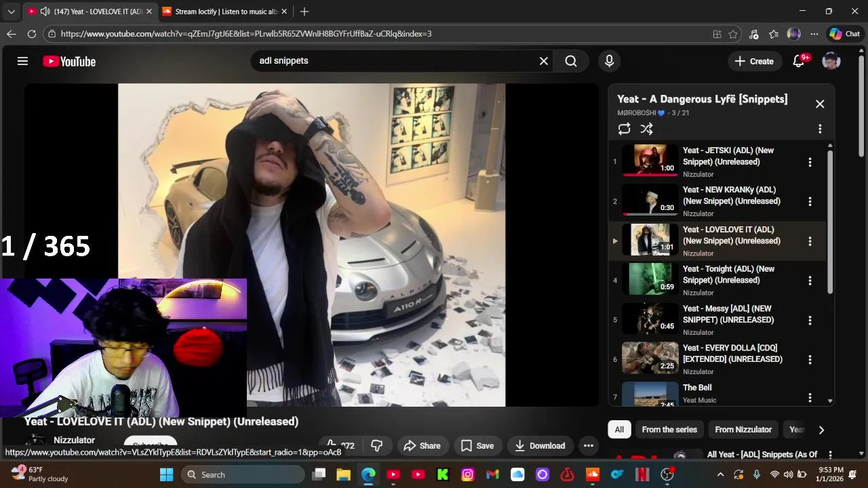Open options for EVERY DOLLA video
Image resolution: width=868 pixels, height=488 pixels.
[810, 360]
